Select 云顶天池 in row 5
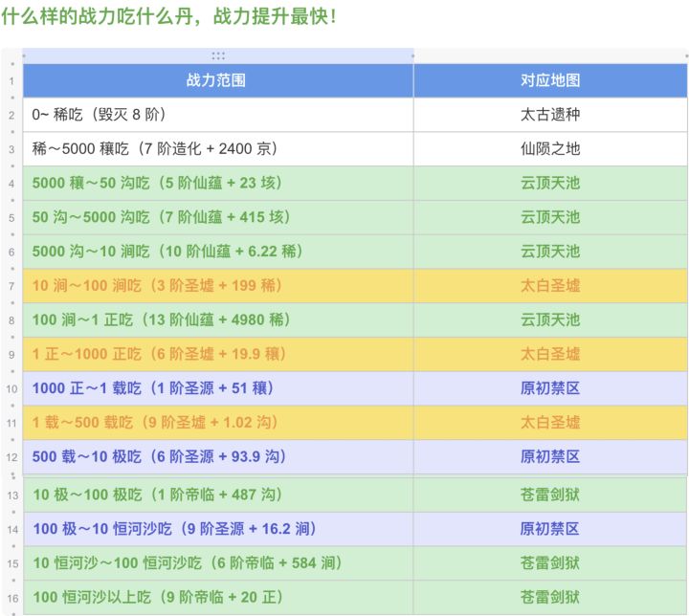 point(550,217)
